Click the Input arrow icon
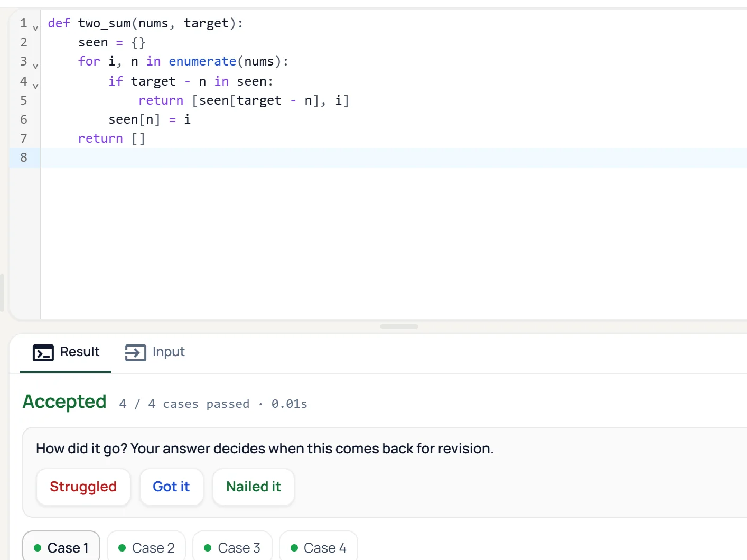The image size is (747, 560). pos(135,352)
